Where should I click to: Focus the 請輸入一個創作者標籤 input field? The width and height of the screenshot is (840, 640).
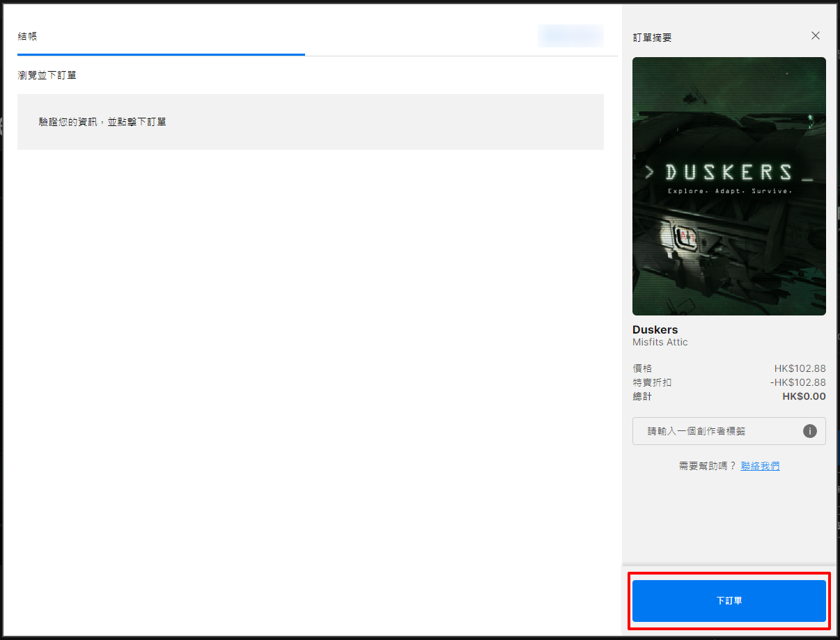click(x=729, y=431)
